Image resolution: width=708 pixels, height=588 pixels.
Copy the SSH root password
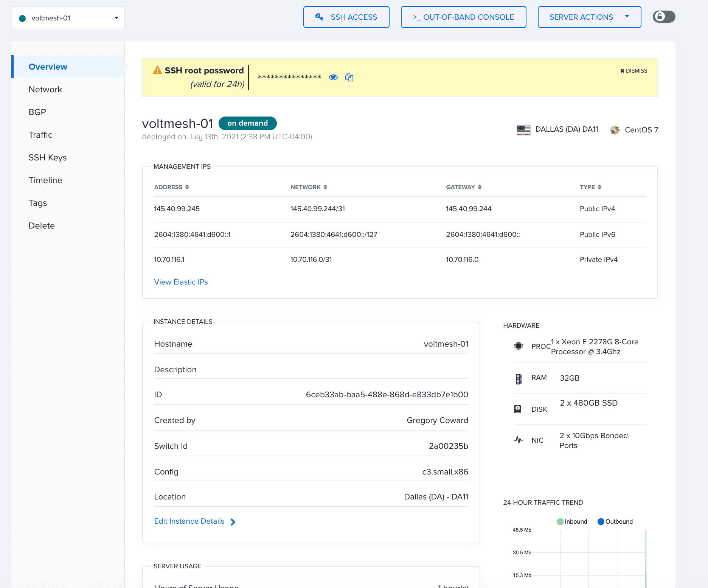point(349,77)
